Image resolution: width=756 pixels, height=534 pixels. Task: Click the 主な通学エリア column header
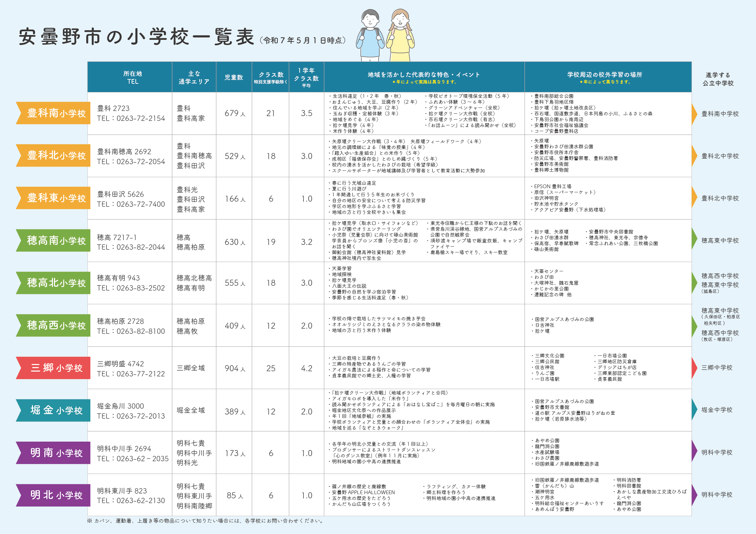tap(194, 77)
